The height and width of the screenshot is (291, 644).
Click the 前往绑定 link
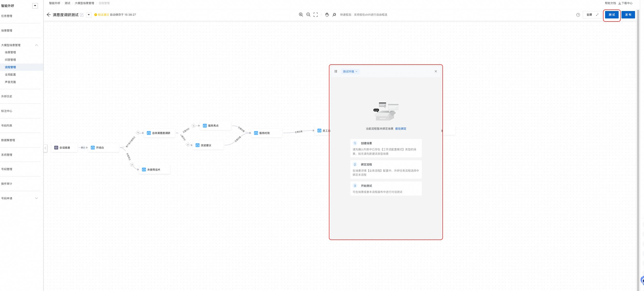click(x=401, y=129)
